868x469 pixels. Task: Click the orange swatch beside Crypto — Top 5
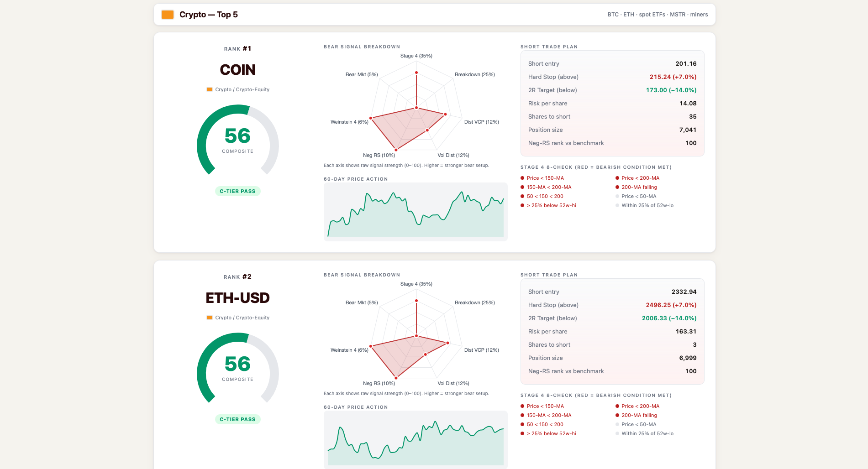168,15
